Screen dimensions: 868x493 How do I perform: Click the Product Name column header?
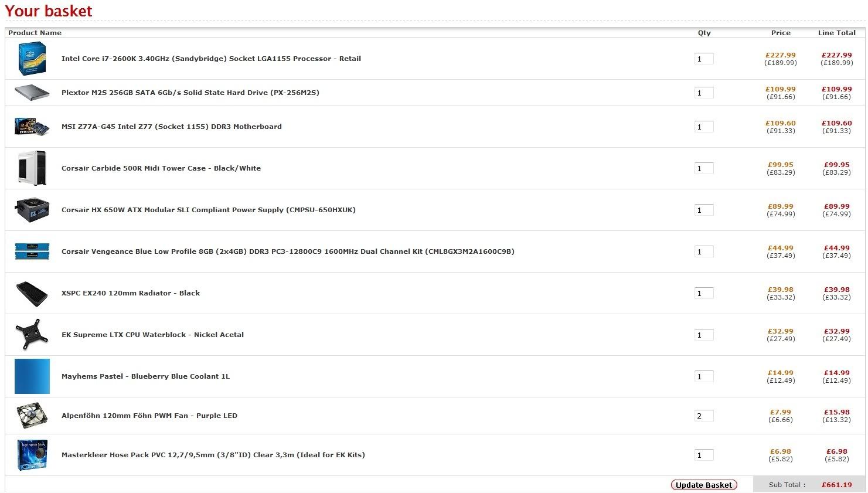pyautogui.click(x=35, y=33)
